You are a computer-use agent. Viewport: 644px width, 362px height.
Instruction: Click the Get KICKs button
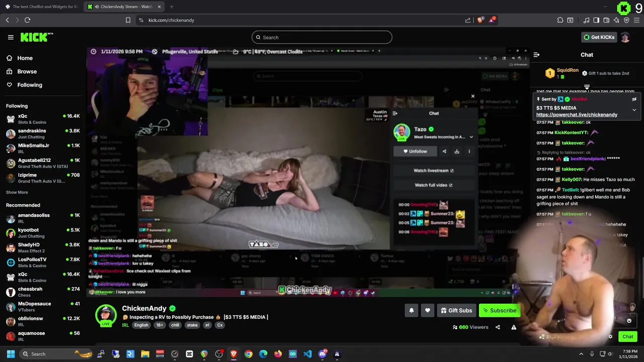pos(599,37)
